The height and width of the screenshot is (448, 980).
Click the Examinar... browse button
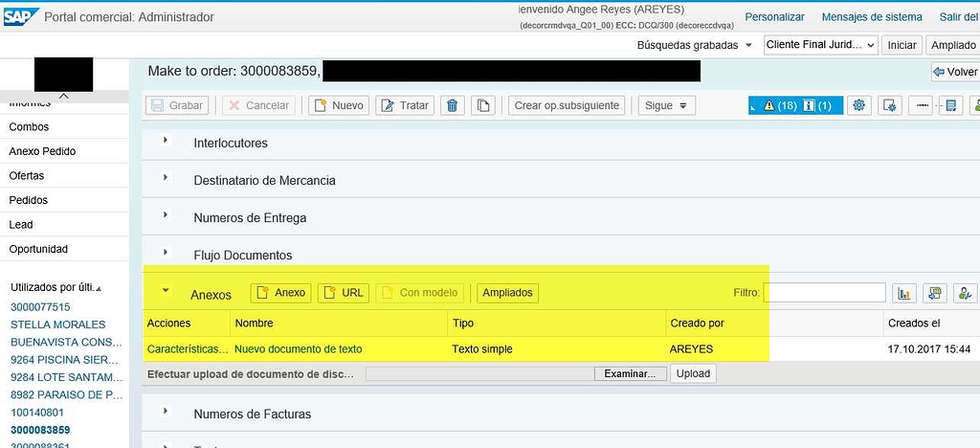pos(630,374)
